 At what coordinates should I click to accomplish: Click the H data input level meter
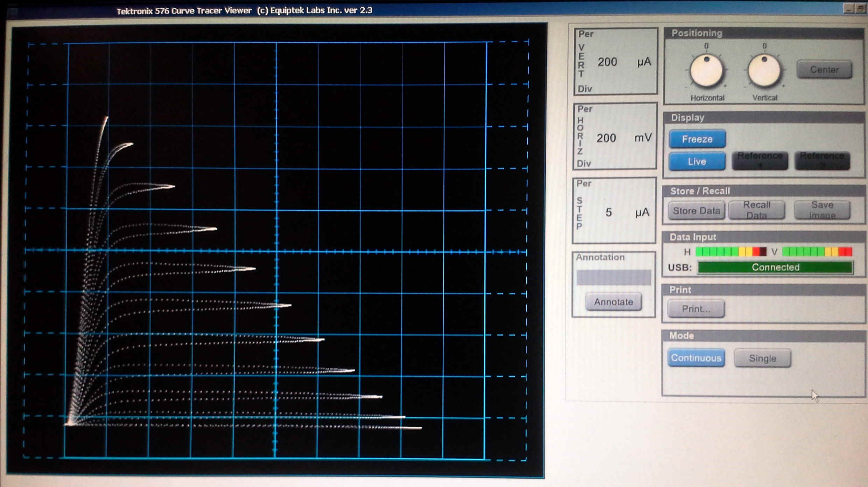coord(730,252)
